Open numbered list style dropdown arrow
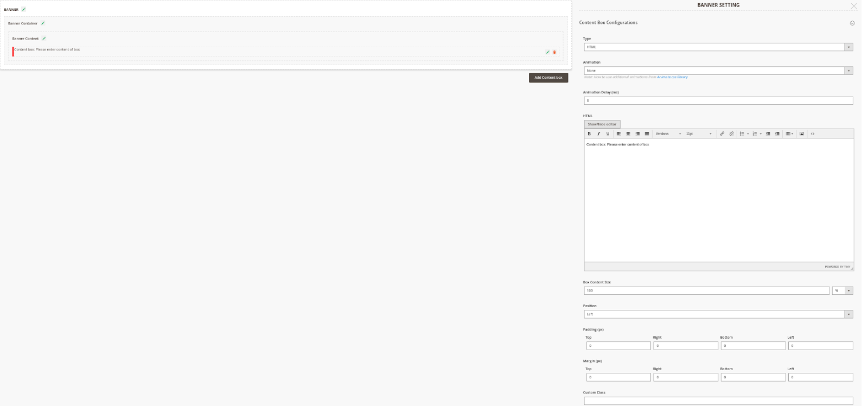Viewport: 868px width, 406px height. pyautogui.click(x=761, y=134)
